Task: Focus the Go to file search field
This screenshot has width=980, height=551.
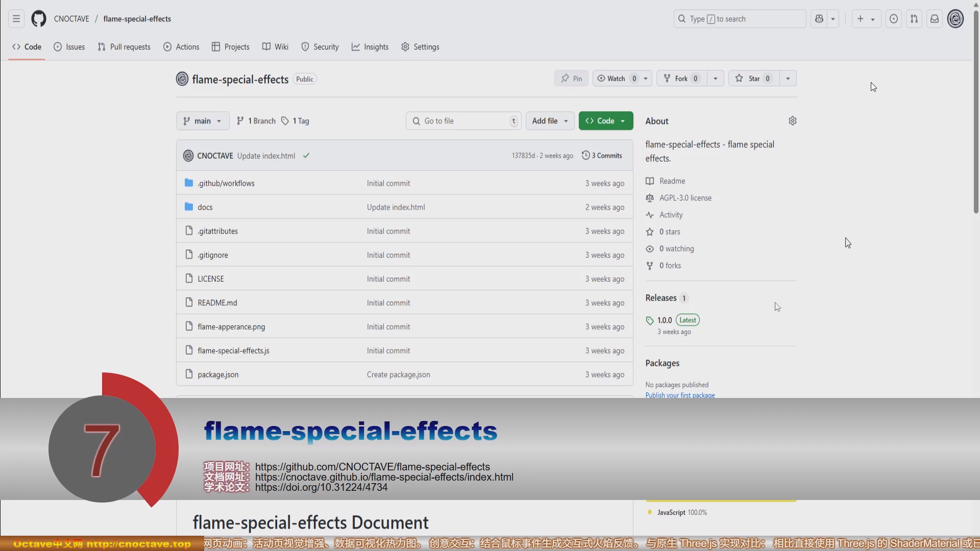Action: coord(463,121)
